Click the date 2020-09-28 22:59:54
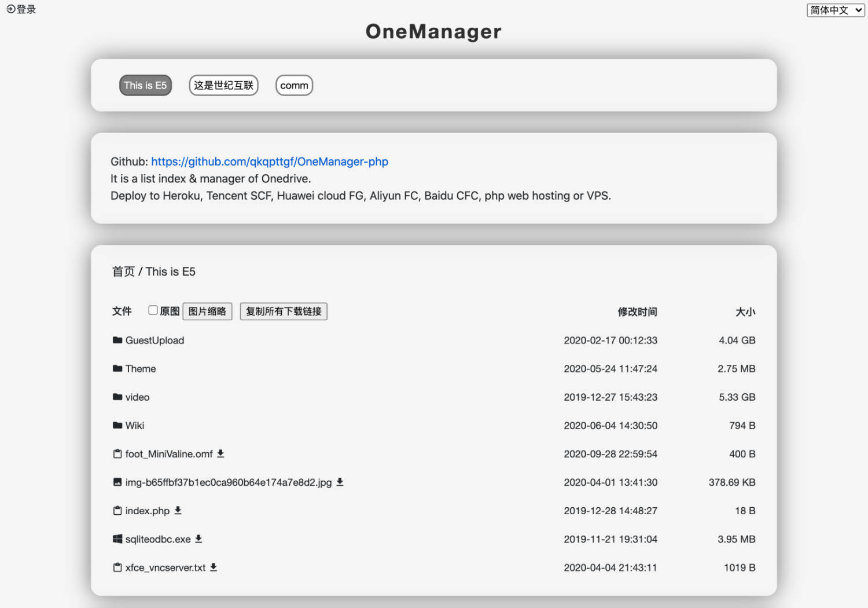This screenshot has height=608, width=868. tap(610, 454)
